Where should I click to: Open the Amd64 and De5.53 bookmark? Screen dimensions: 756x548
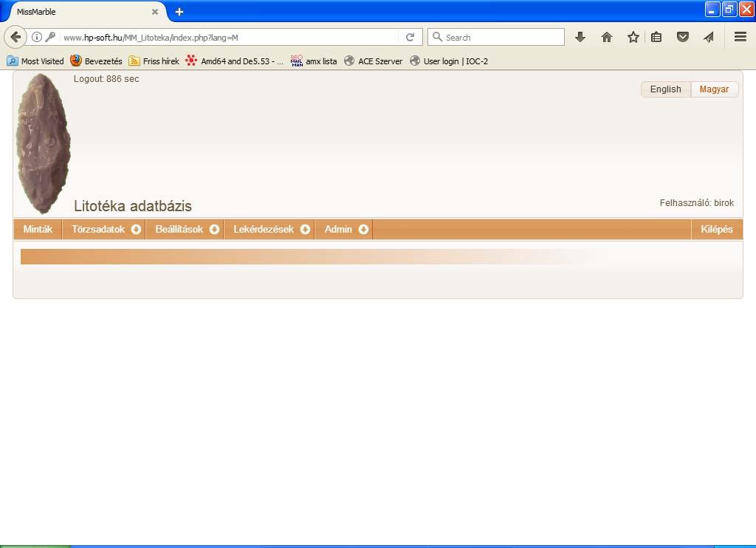[234, 61]
